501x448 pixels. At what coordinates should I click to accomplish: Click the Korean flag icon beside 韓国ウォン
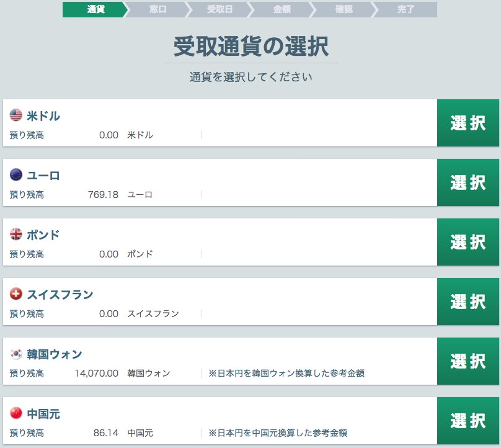coord(15,354)
